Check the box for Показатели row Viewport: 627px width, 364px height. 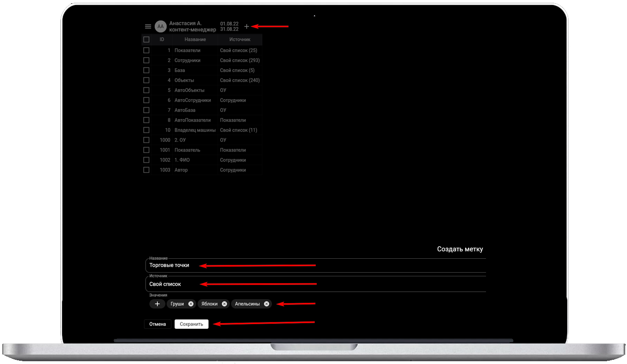click(147, 50)
